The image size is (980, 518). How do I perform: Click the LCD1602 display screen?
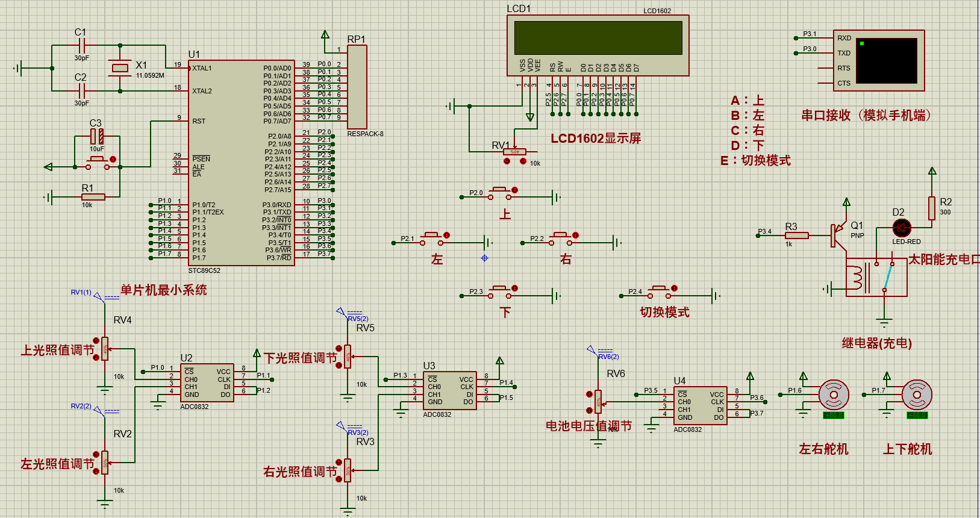click(598, 38)
